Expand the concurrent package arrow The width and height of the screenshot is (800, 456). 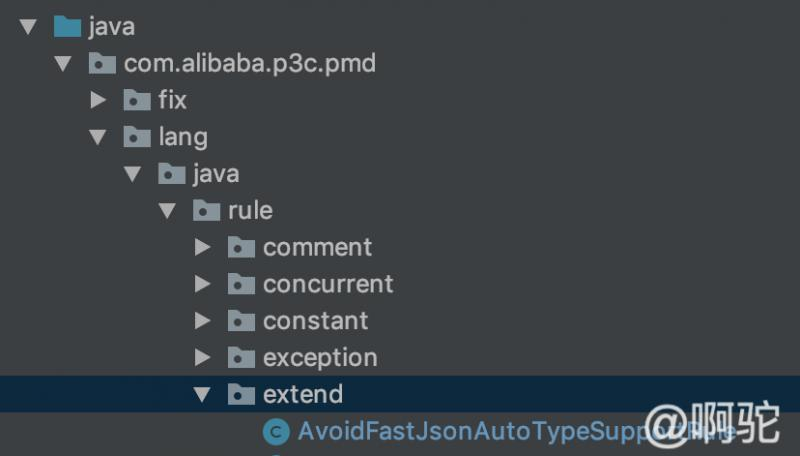point(203,284)
